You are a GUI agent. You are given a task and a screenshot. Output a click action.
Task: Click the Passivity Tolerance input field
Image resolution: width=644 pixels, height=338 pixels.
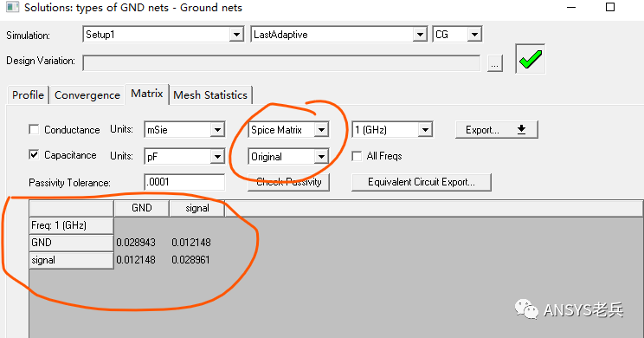point(184,182)
